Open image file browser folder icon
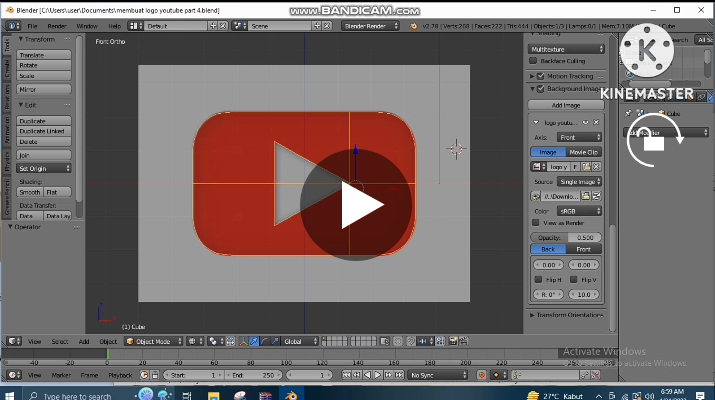This screenshot has width=715, height=400. point(586,197)
